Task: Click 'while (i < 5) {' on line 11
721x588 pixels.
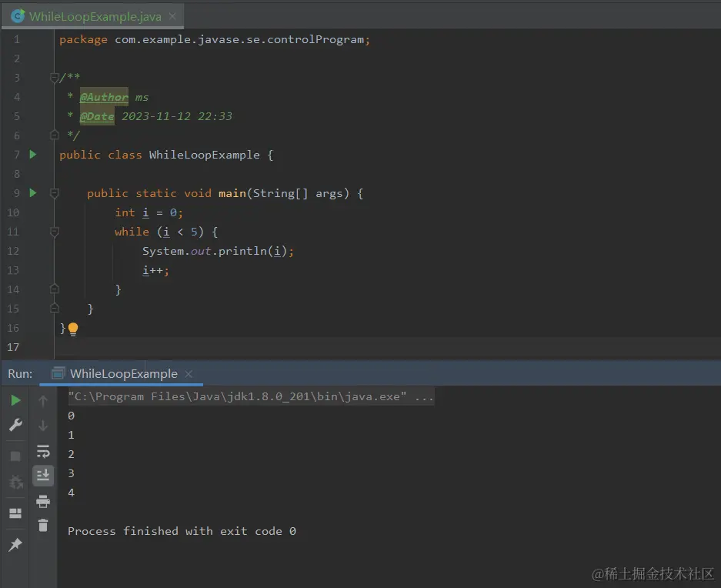Action: click(x=166, y=232)
